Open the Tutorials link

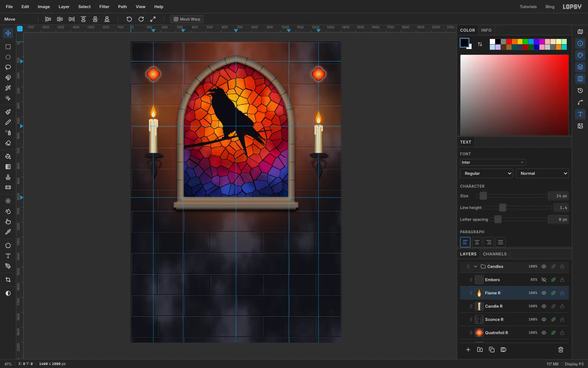[x=528, y=7]
